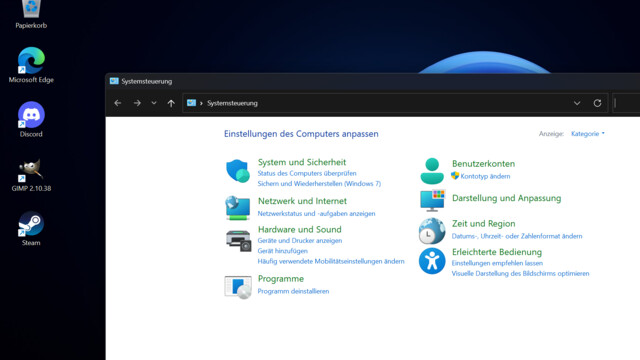Open System und Sicherheit
The image size is (640, 360).
coord(302,162)
